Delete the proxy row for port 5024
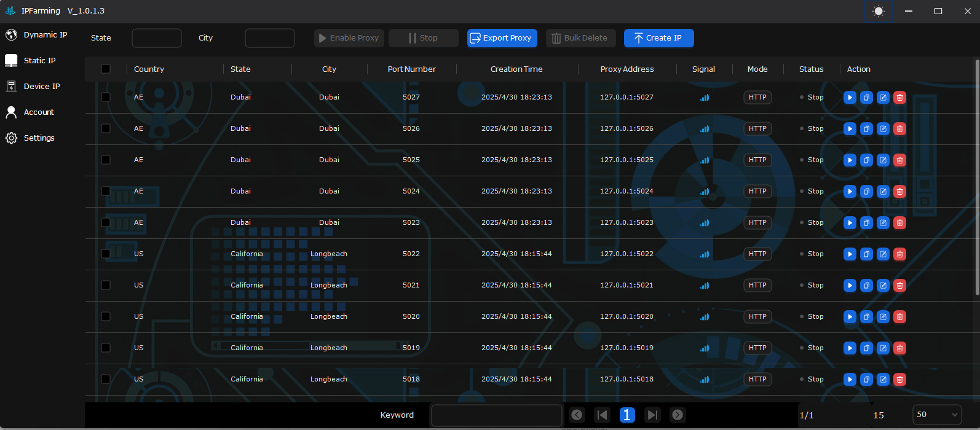 click(x=899, y=192)
